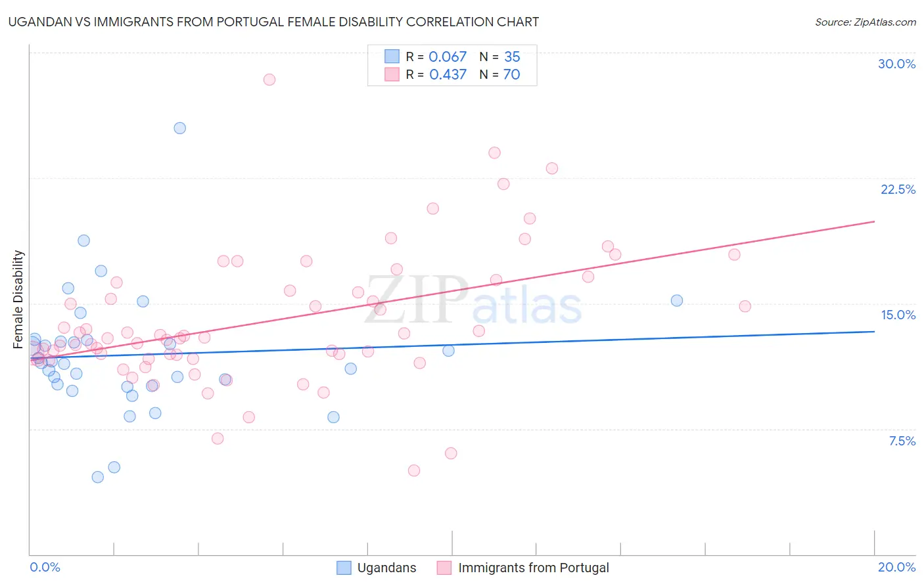Screen dimensions: 924x586
Task: Click the pink Immigrants from Portugal legend swatch
Action: click(x=444, y=568)
